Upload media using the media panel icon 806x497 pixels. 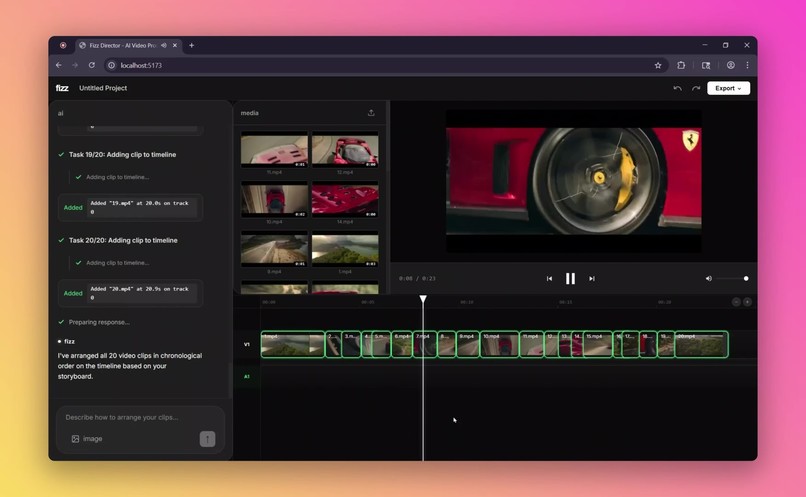pyautogui.click(x=371, y=113)
